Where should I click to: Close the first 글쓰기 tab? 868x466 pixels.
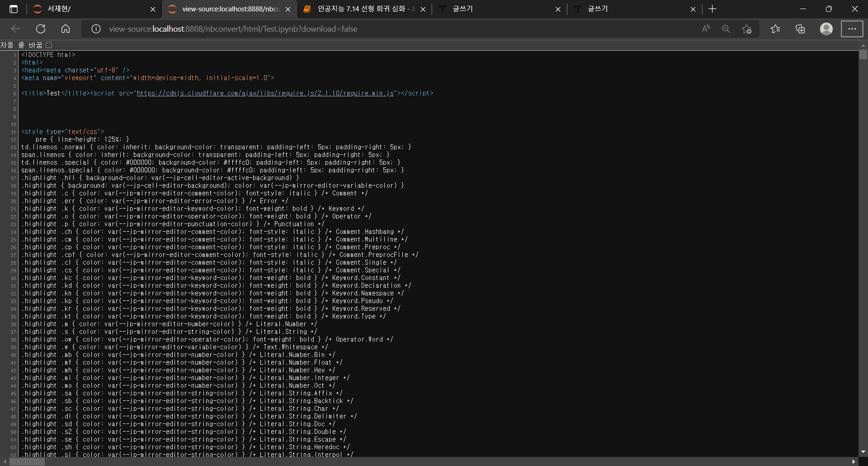pos(558,9)
